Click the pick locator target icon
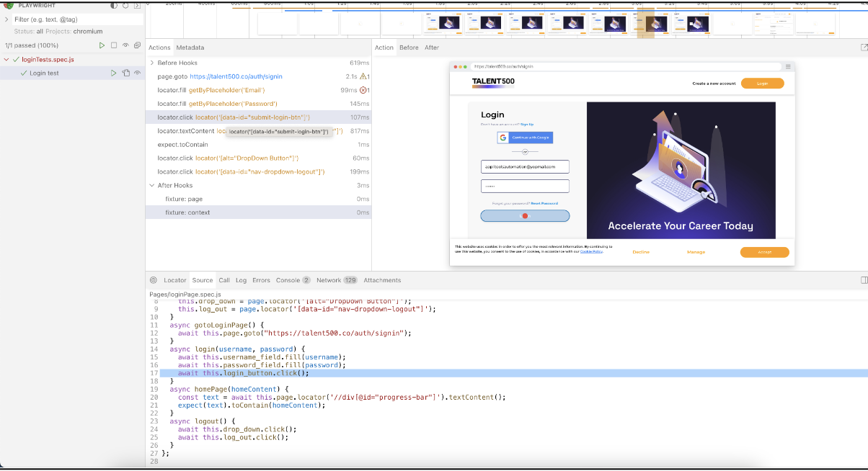 pos(153,280)
